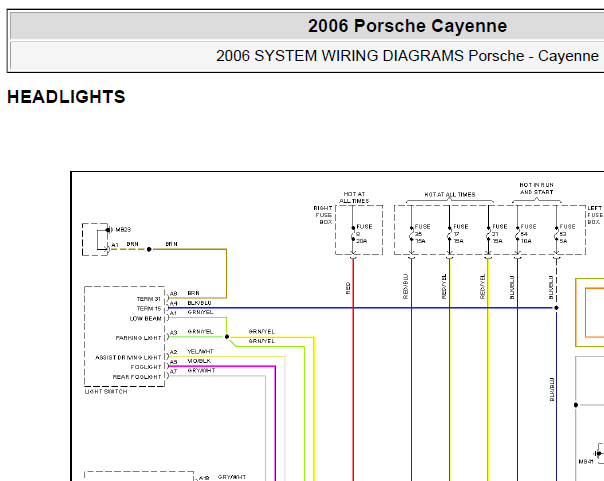Click the RED/YEL label under fuse 21

(482, 287)
